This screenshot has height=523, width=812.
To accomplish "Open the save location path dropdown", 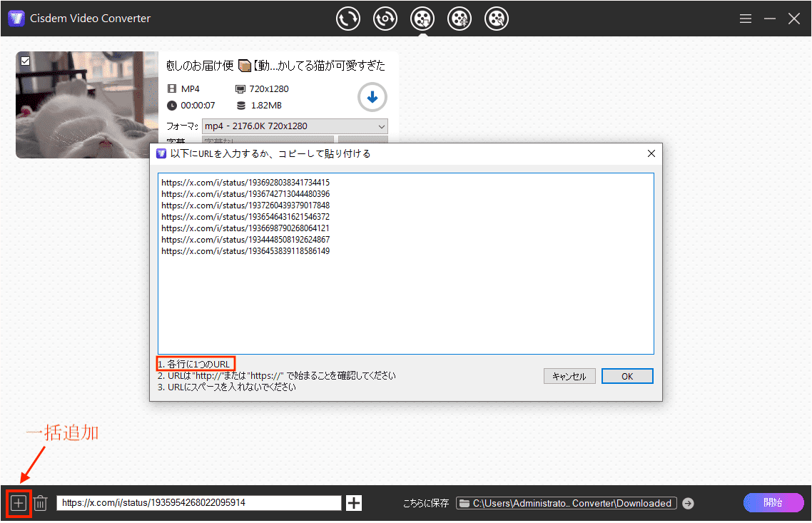I will 567,503.
